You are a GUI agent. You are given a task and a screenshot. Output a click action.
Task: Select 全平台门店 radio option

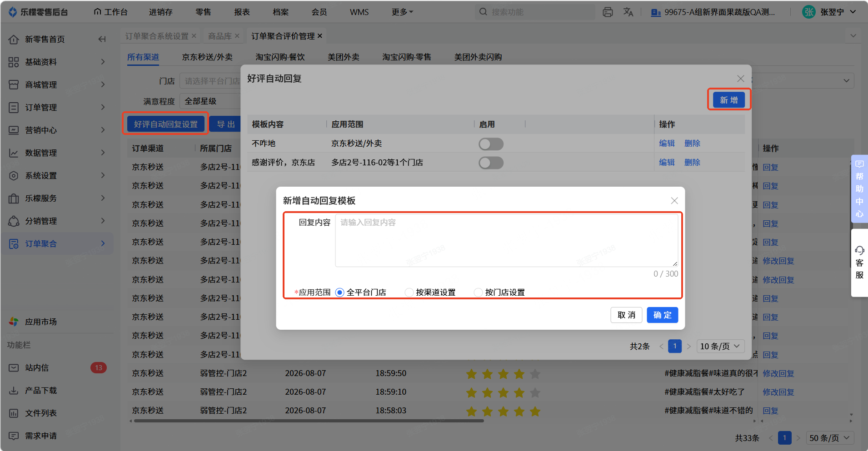[x=339, y=292]
